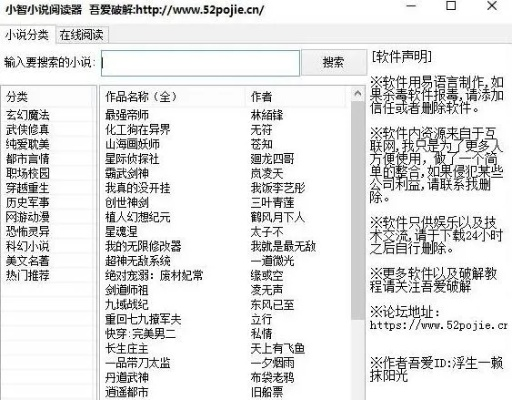Click author name 一夕烟雨
512x400 pixels.
[x=273, y=363]
